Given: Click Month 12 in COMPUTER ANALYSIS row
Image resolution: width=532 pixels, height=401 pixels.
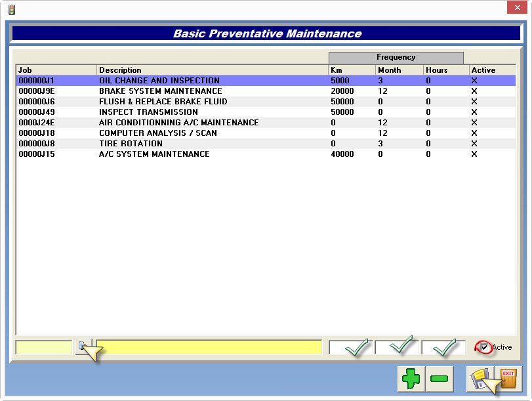Looking at the screenshot, I should 382,133.
